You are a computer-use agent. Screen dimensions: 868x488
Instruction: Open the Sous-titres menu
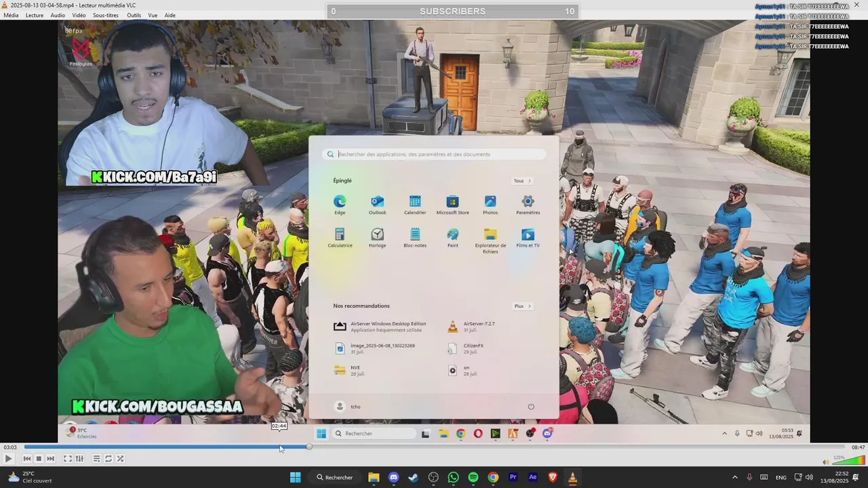106,15
